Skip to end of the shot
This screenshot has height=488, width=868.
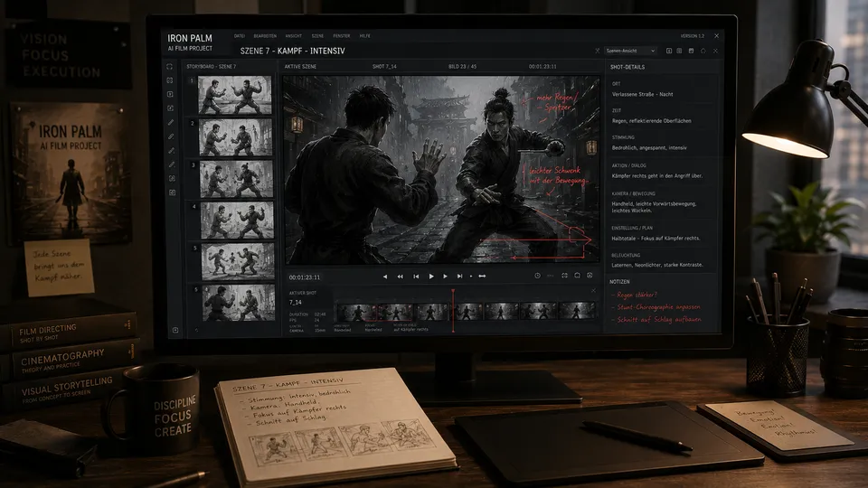click(x=459, y=277)
